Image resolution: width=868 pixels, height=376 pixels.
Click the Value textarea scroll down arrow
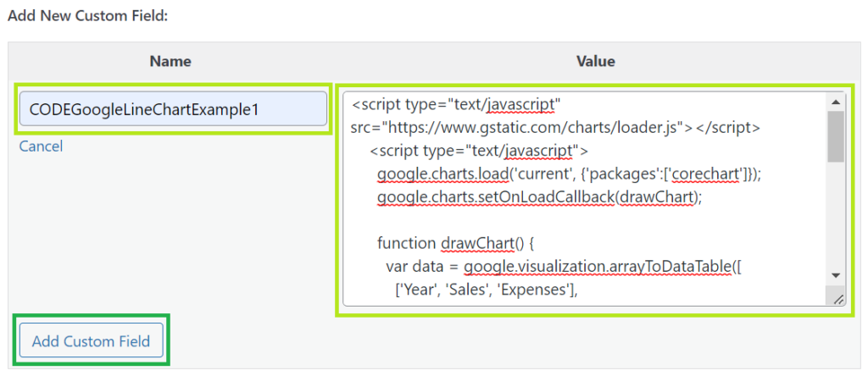(836, 276)
